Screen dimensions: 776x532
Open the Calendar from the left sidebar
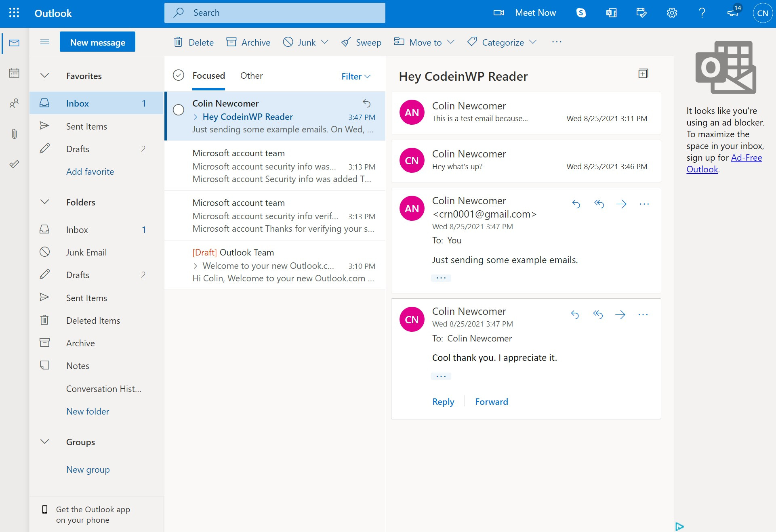click(14, 73)
